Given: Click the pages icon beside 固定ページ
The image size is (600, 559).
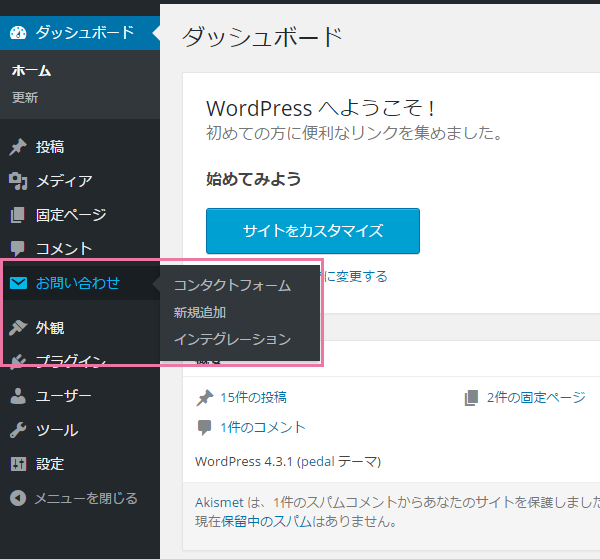Looking at the screenshot, I should point(18,215).
